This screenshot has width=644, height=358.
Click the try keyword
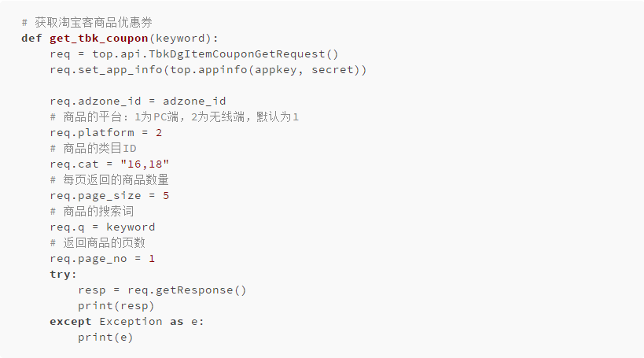[63, 275]
